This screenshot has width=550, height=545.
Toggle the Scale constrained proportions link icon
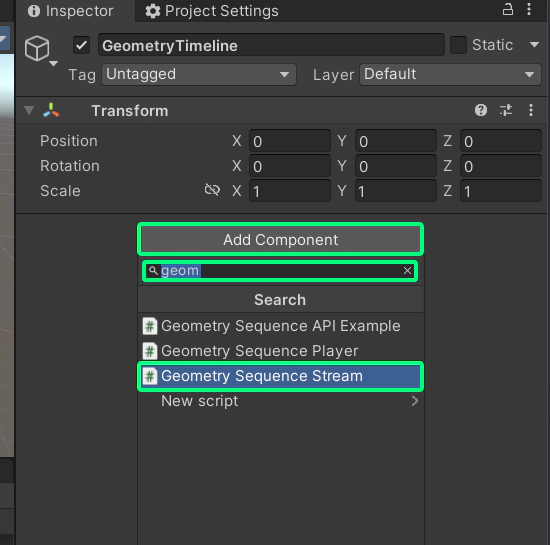tap(212, 190)
